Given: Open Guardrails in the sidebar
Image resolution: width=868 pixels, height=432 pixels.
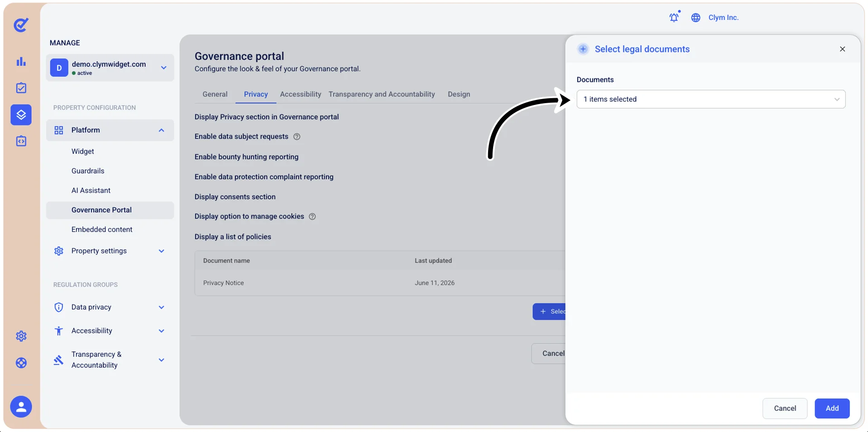Looking at the screenshot, I should [x=88, y=171].
